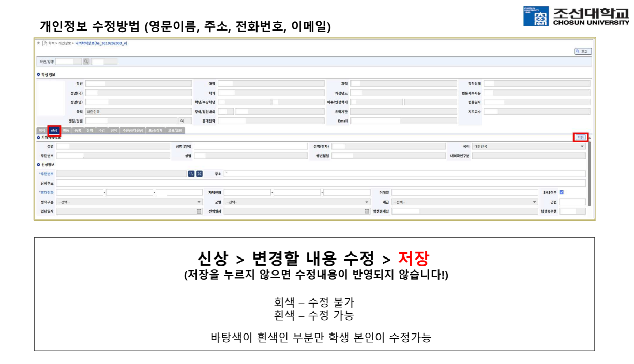Click the first 자택전화 number field
Image resolution: width=634 pixels, height=364 pixels.
247,192
